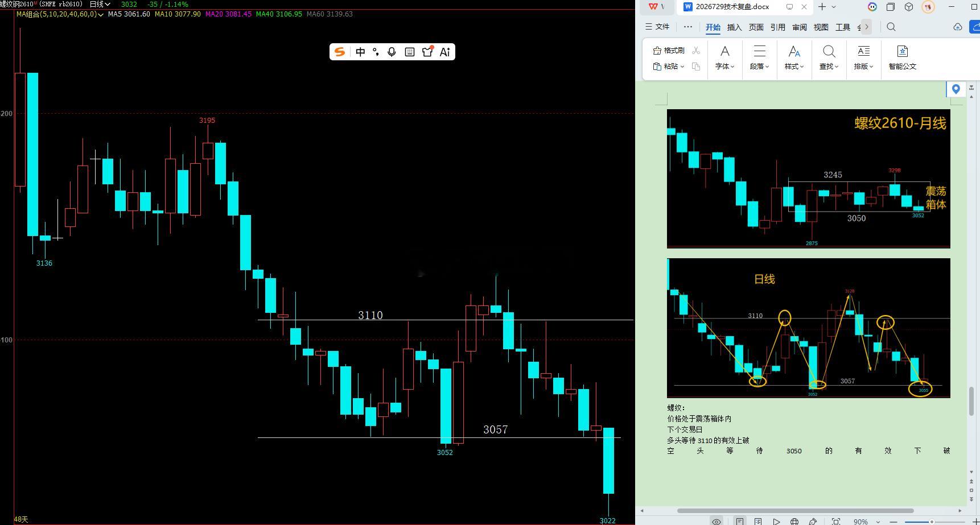980x525 pixels.
Task: Click the fit page fullscreen icon
Action: point(836,521)
